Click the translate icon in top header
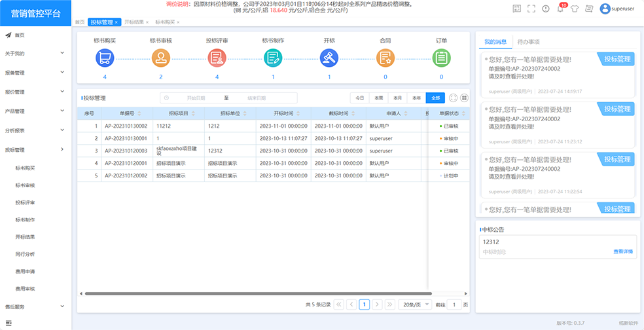The height and width of the screenshot is (330, 644). click(x=517, y=9)
